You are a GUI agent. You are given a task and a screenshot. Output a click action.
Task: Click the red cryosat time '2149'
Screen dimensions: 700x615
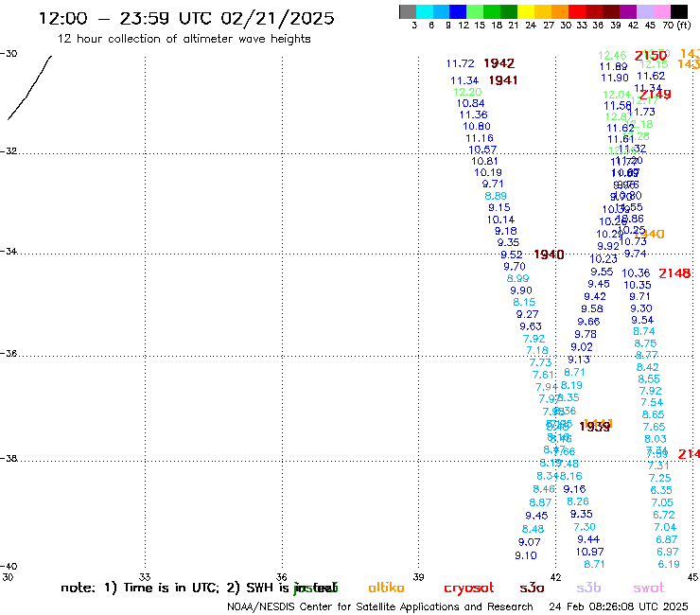point(655,95)
